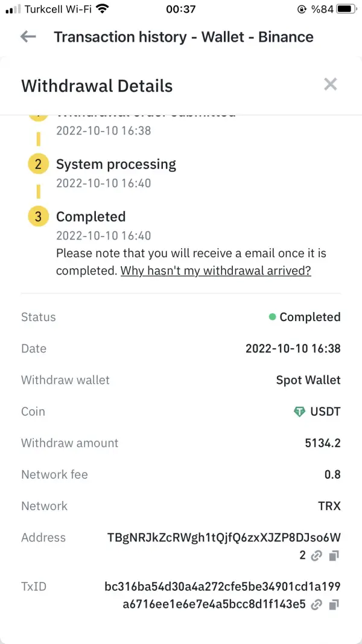Copy the TxID hash

(335, 604)
